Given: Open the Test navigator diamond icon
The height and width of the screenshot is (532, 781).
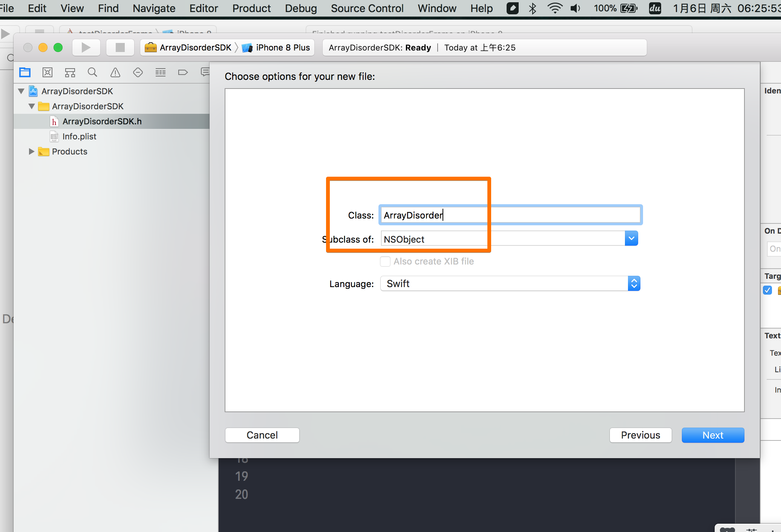Looking at the screenshot, I should (138, 72).
